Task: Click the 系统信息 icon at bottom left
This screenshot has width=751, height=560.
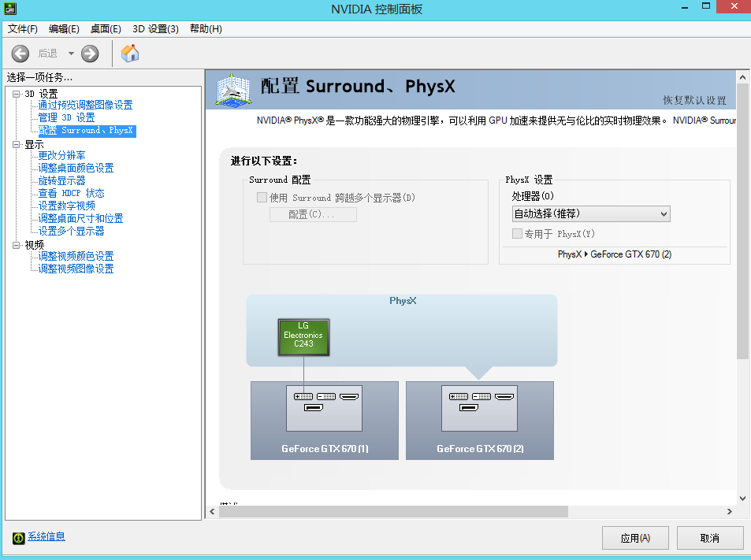Action: click(x=18, y=538)
